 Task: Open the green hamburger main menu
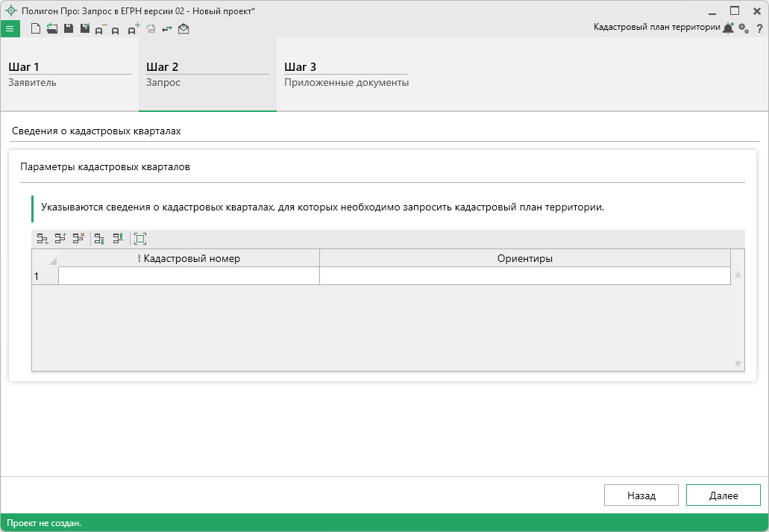click(10, 29)
